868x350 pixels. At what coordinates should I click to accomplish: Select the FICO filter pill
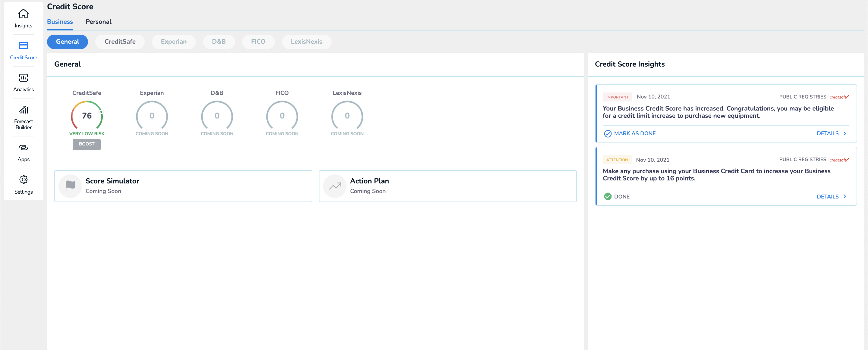258,42
